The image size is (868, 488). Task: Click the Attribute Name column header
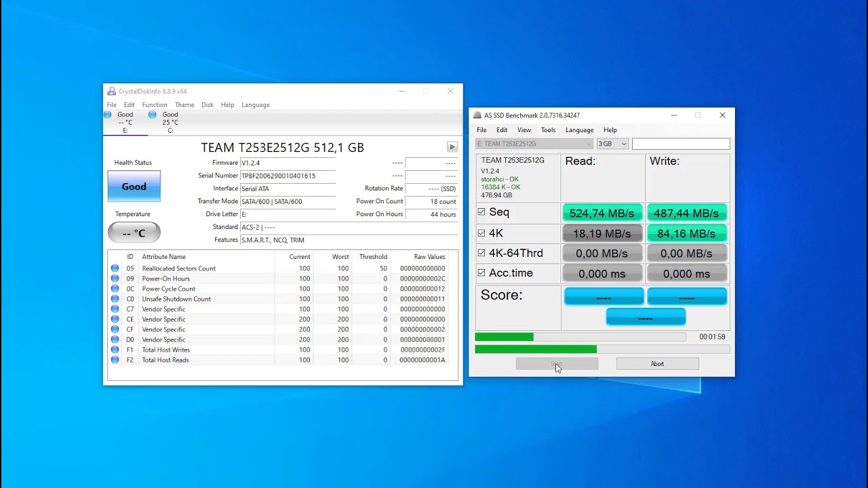click(x=163, y=257)
